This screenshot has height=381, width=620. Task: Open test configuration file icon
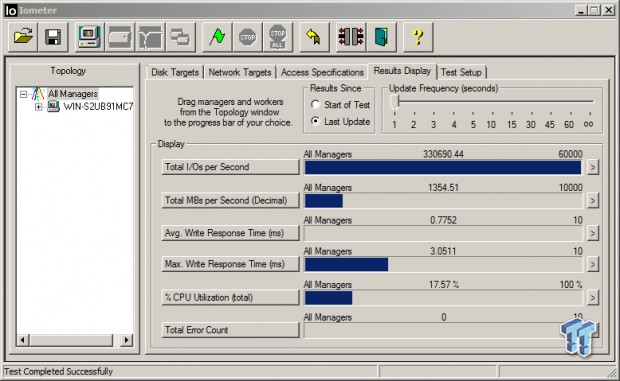click(23, 37)
